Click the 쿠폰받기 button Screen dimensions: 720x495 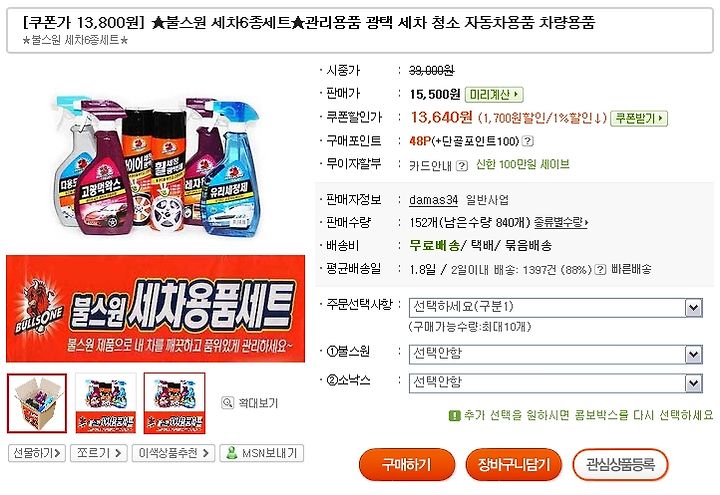(x=639, y=118)
